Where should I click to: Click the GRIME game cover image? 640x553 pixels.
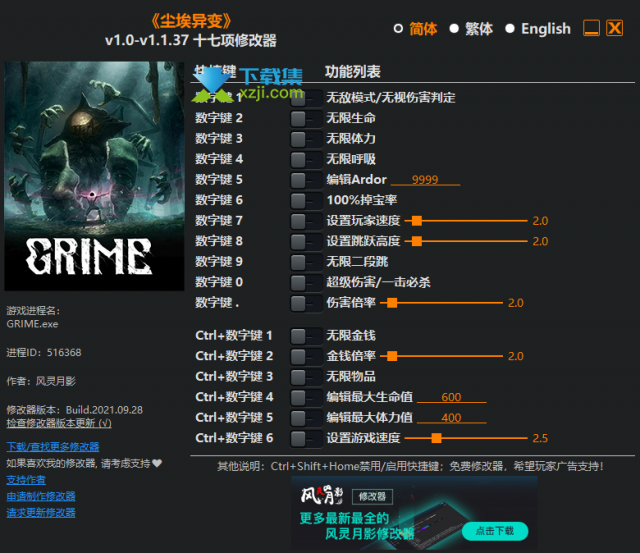point(94,176)
